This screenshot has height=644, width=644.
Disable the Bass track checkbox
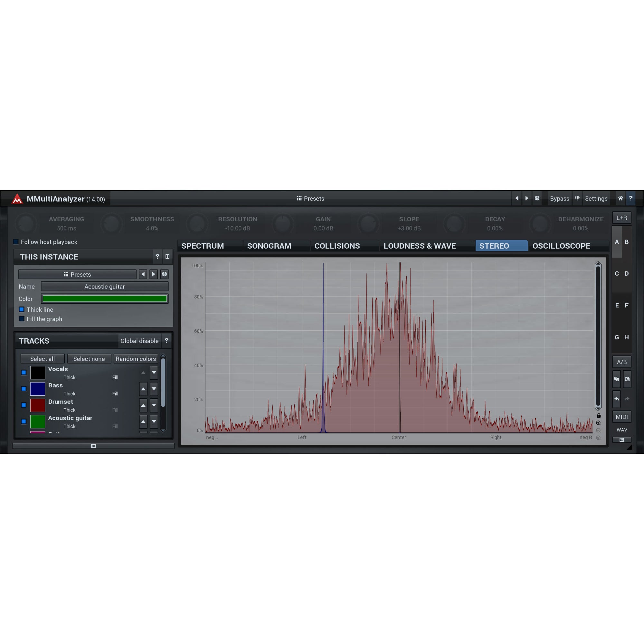click(x=24, y=389)
